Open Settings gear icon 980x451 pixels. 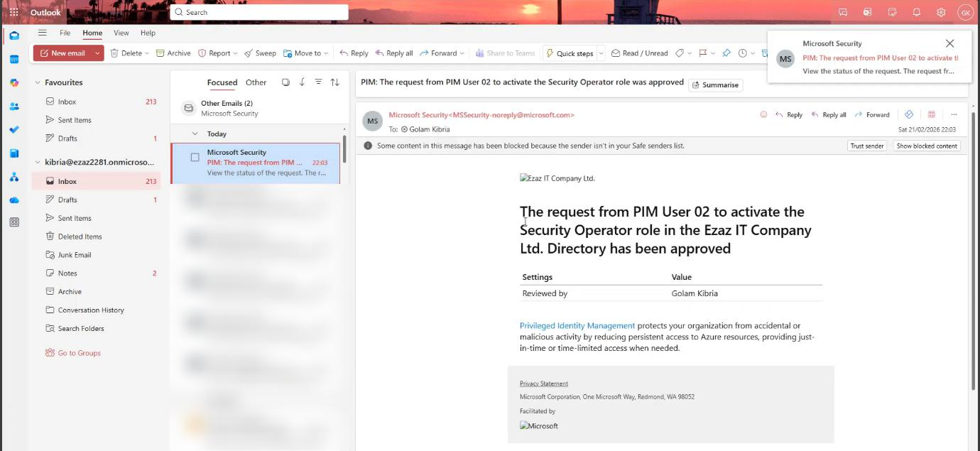click(x=941, y=12)
